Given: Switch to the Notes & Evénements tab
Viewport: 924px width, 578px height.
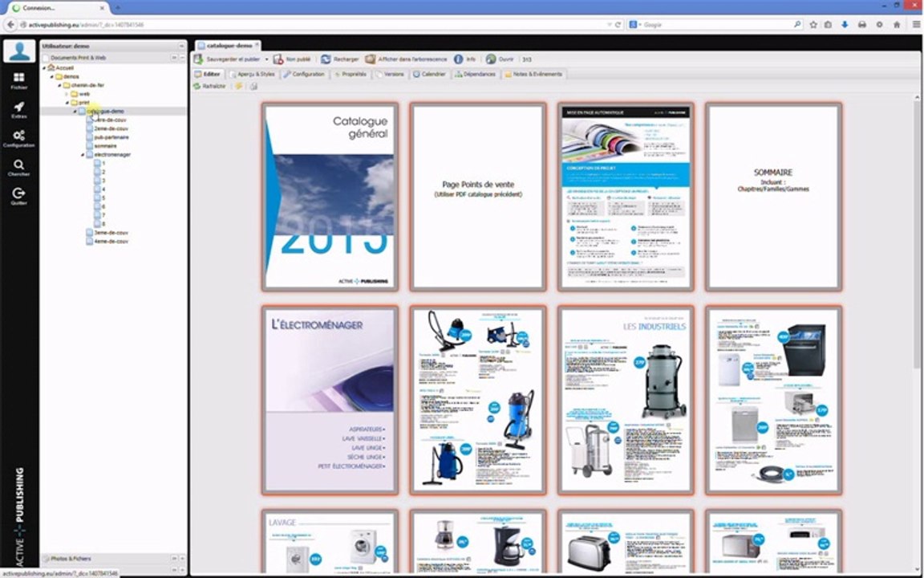Looking at the screenshot, I should [x=533, y=75].
